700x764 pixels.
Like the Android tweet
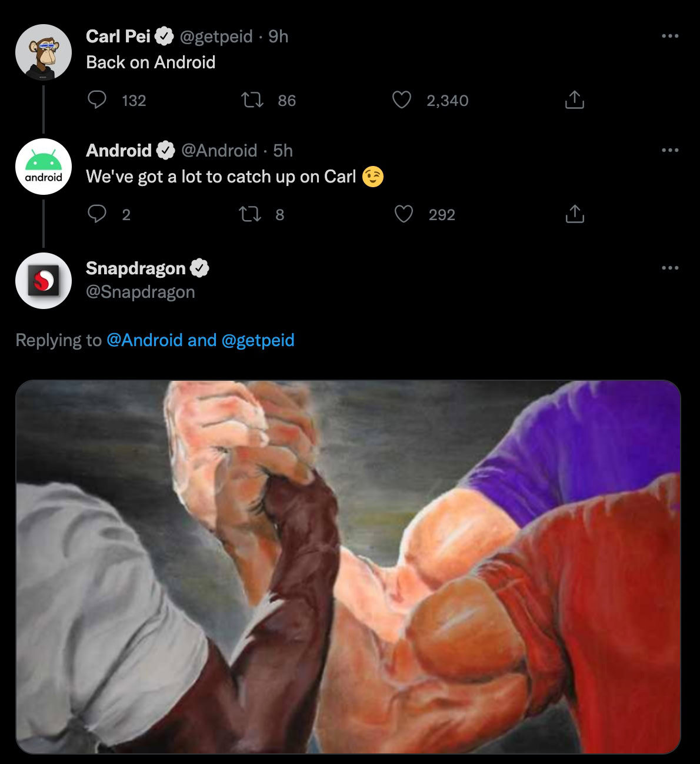click(x=404, y=214)
